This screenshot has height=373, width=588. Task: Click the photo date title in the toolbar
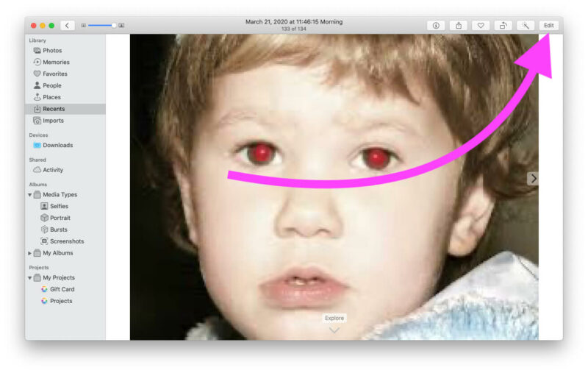click(x=294, y=22)
